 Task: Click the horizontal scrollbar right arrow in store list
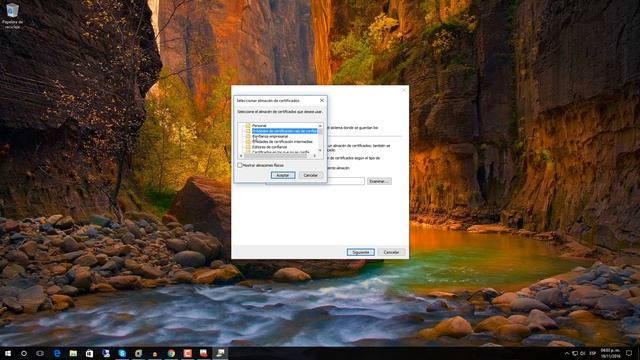[x=315, y=156]
